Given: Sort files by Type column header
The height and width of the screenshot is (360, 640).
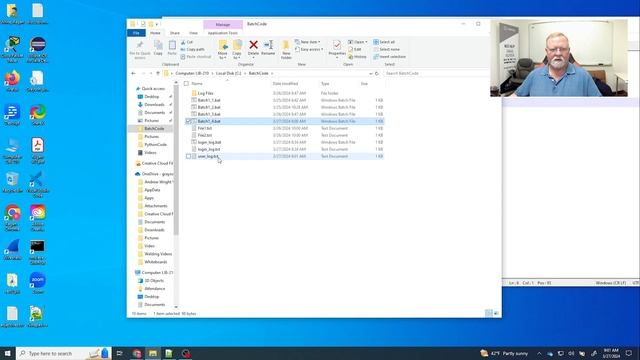Looking at the screenshot, I should (325, 84).
